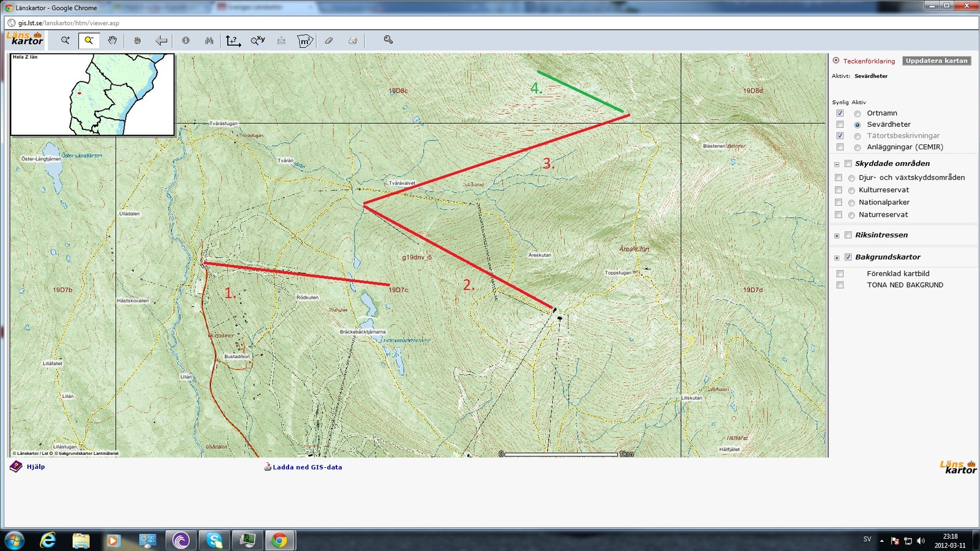The height and width of the screenshot is (551, 980).
Task: Expand the Riksintressen group
Action: [x=837, y=236]
